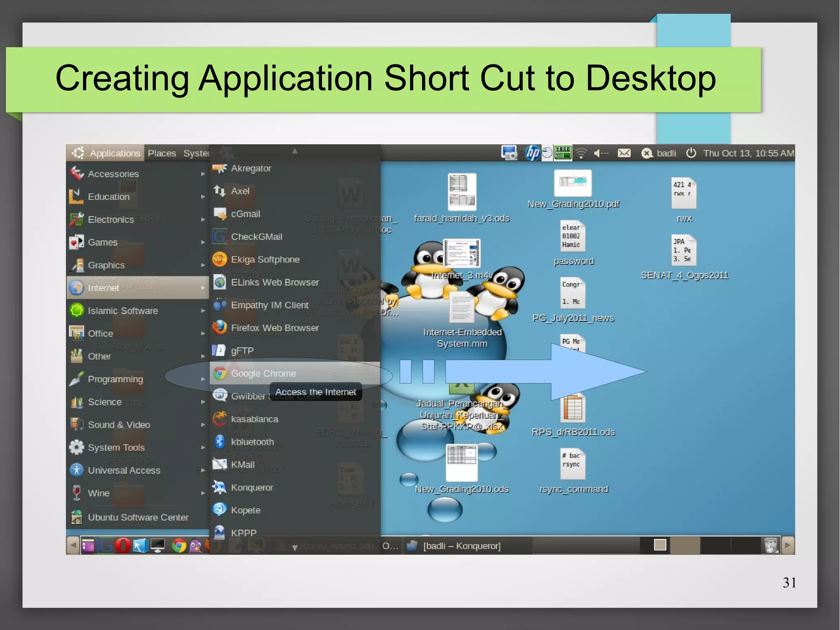Click right arrow on bottom panel
The height and width of the screenshot is (630, 840).
787,545
